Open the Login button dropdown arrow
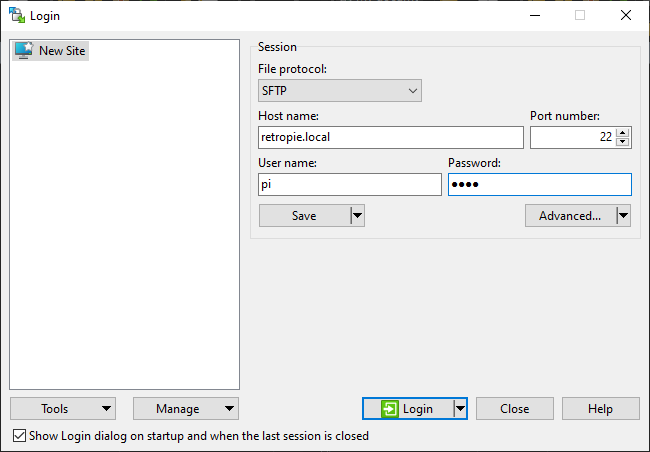 (x=460, y=408)
